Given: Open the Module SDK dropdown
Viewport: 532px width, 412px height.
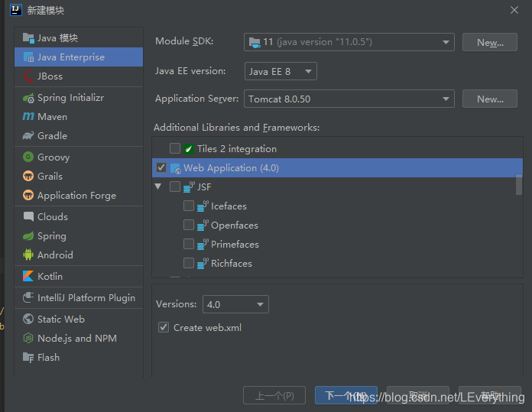Looking at the screenshot, I should pyautogui.click(x=349, y=42).
